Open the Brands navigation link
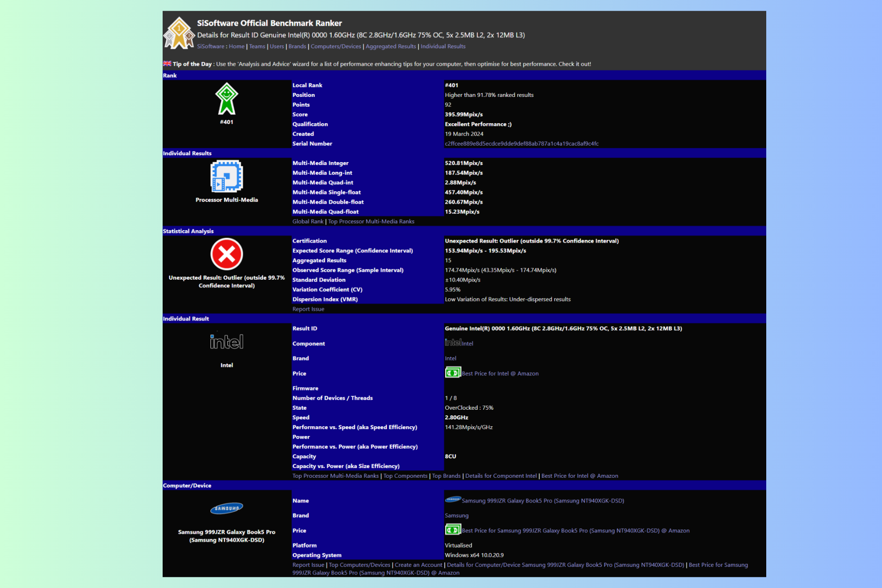Viewport: 882px width, 588px height. [297, 46]
